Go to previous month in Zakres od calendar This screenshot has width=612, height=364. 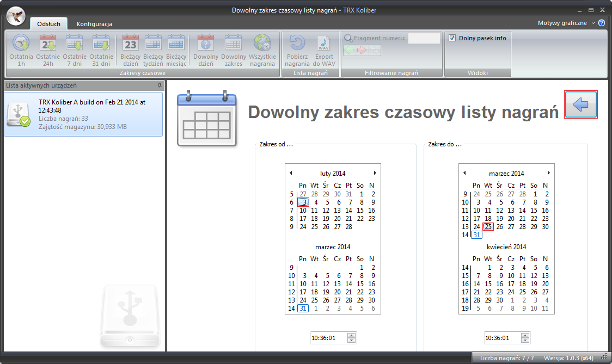click(291, 173)
